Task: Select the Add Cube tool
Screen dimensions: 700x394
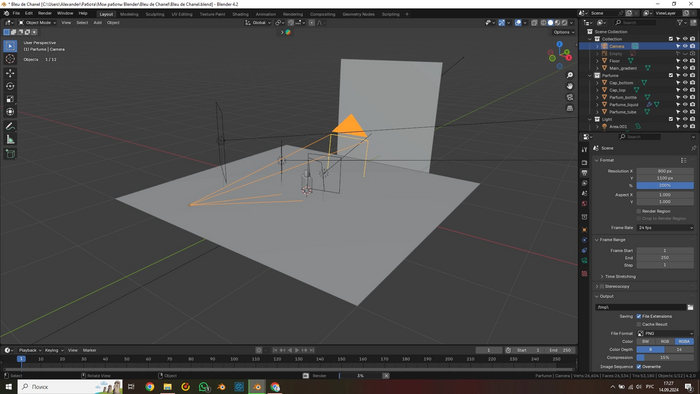Action: (10, 154)
